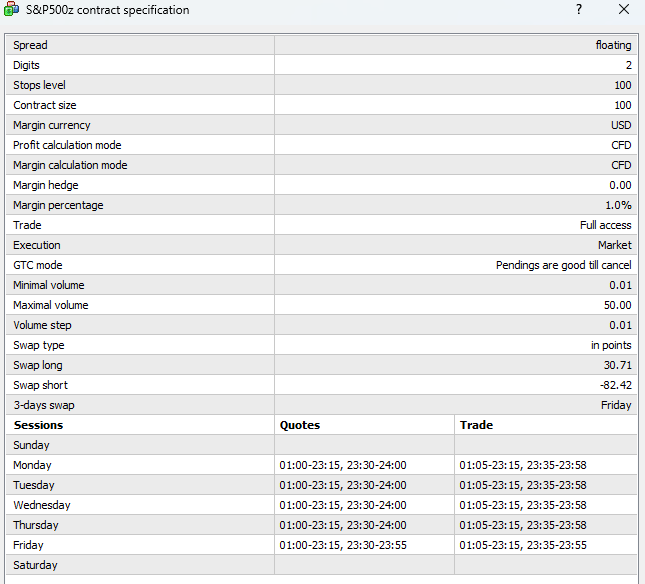Click the Stops level value 100
The height and width of the screenshot is (584, 645).
[623, 85]
